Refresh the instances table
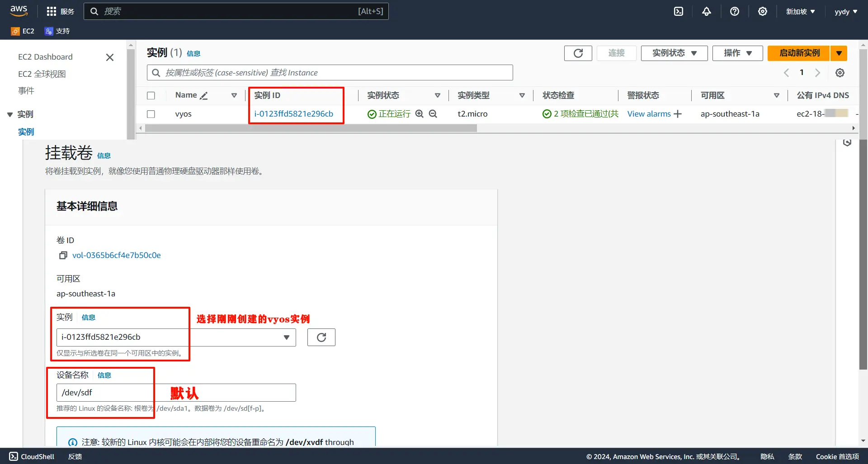Image resolution: width=868 pixels, height=464 pixels. pos(578,53)
